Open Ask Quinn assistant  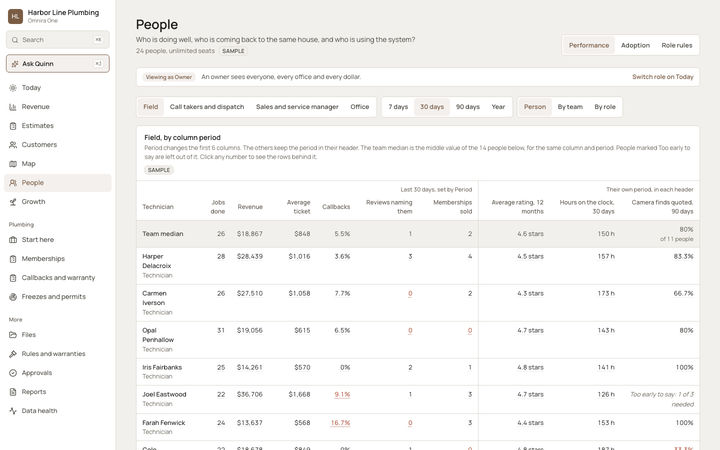[58, 64]
